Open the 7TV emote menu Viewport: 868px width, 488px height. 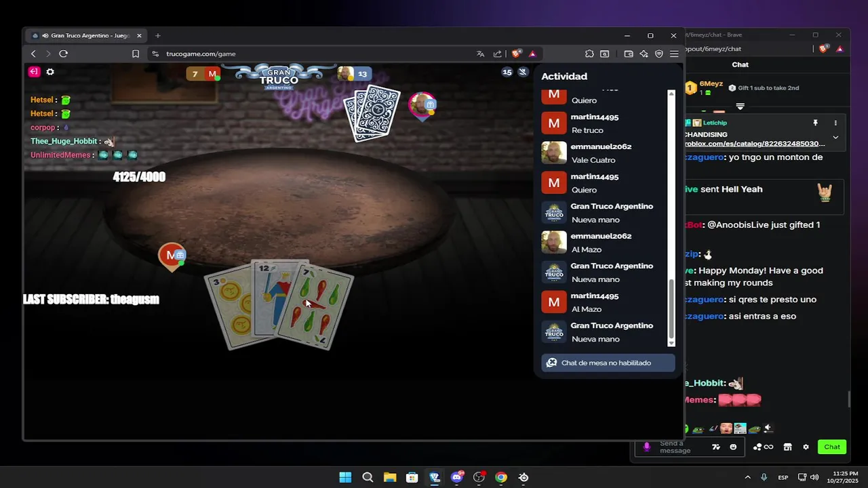click(715, 447)
